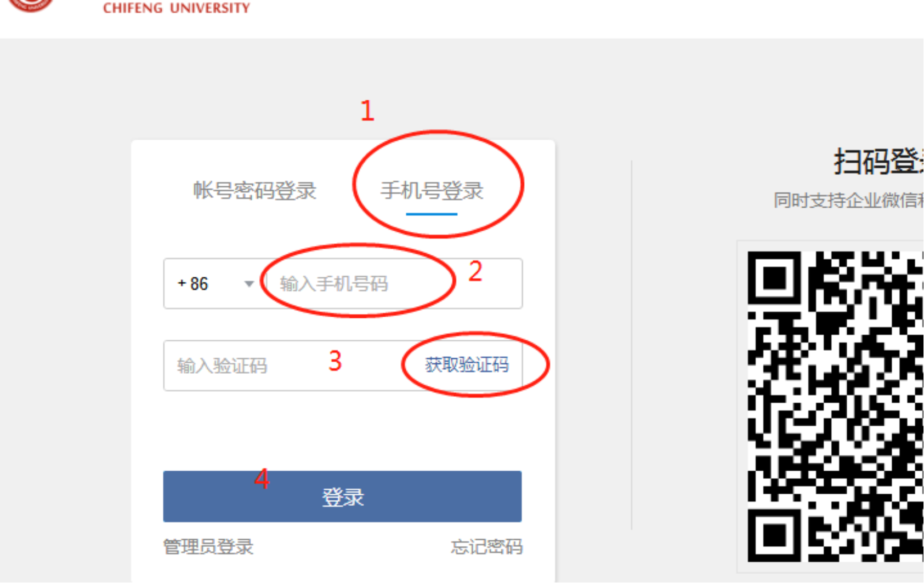The height and width of the screenshot is (583, 924).
Task: Click the blue 登录 button
Action: pyautogui.click(x=342, y=496)
